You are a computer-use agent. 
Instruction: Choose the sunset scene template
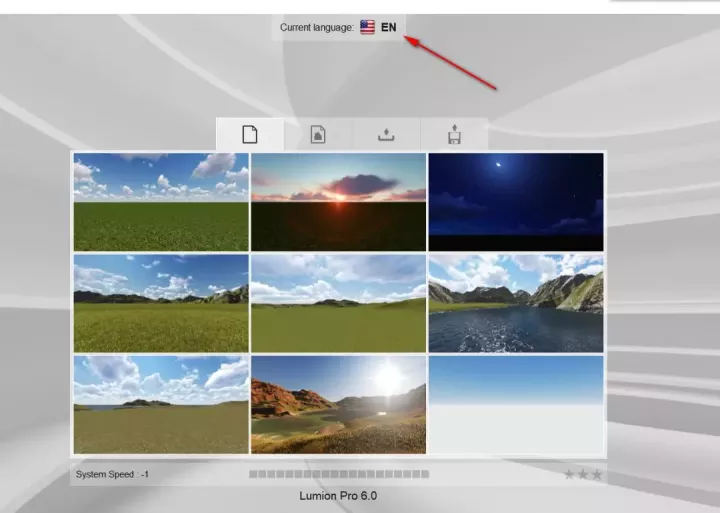click(338, 202)
